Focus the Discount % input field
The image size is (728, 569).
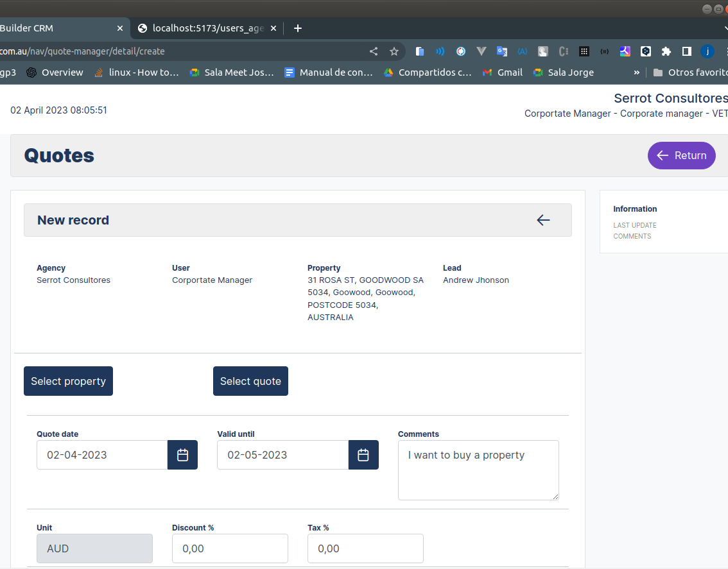click(230, 548)
